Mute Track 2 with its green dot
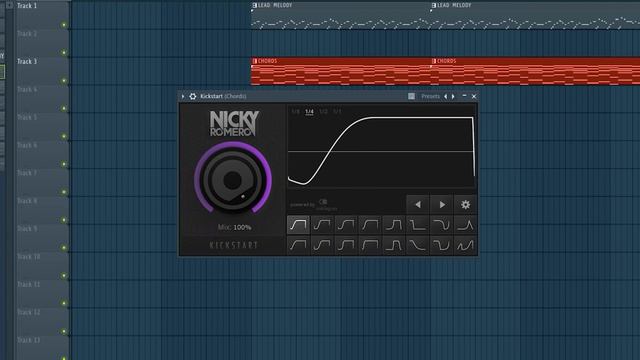The height and width of the screenshot is (360, 640). pyautogui.click(x=64, y=53)
